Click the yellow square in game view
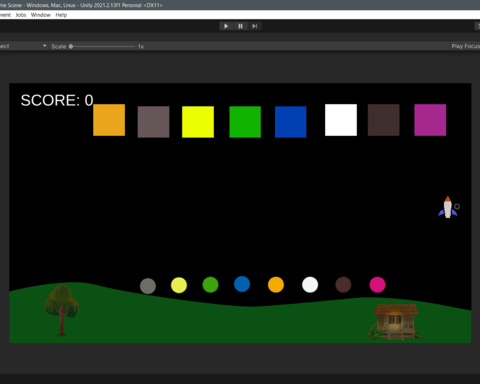The width and height of the screenshot is (480, 384). click(198, 122)
